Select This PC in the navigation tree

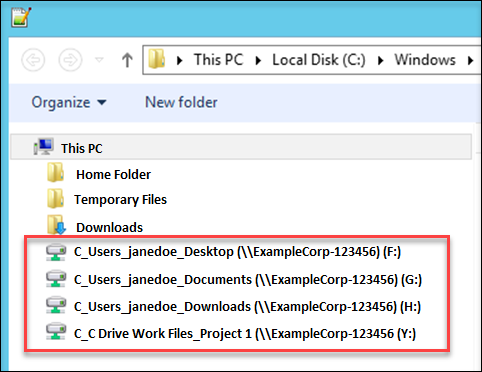(241, 147)
